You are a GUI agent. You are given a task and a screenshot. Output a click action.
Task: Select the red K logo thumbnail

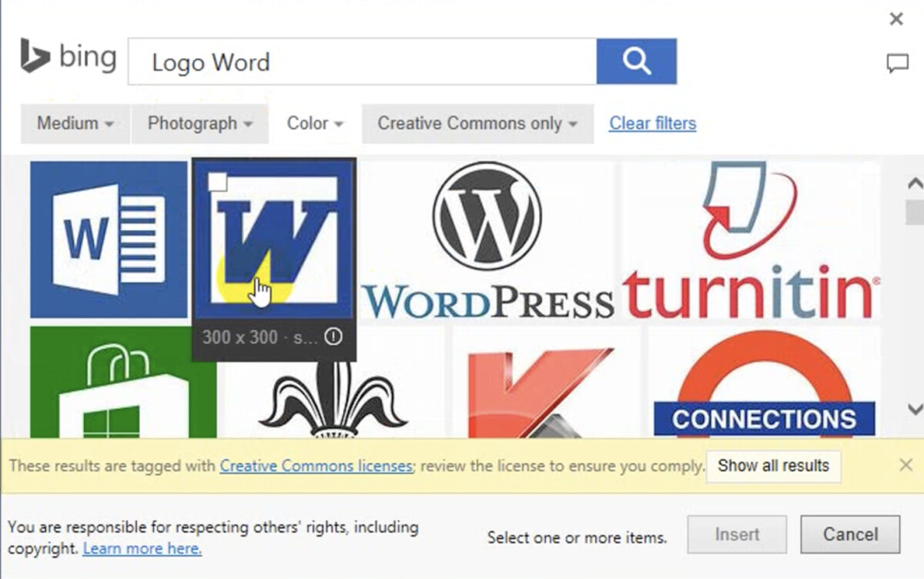(x=546, y=382)
